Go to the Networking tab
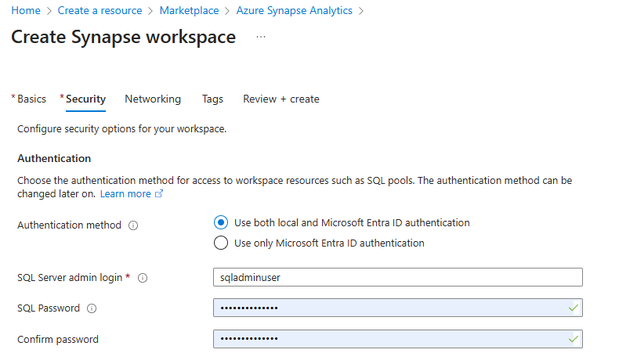Screen dimensions: 619x364 [153, 99]
